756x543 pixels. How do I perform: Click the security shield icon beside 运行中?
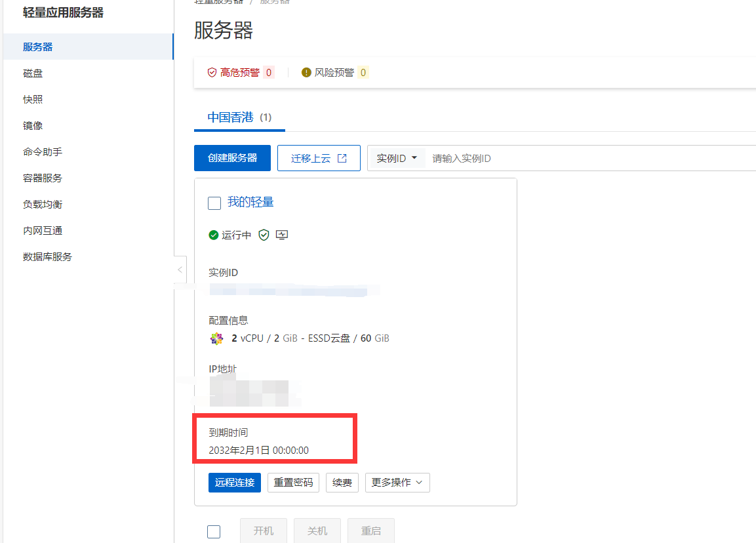[x=264, y=235]
